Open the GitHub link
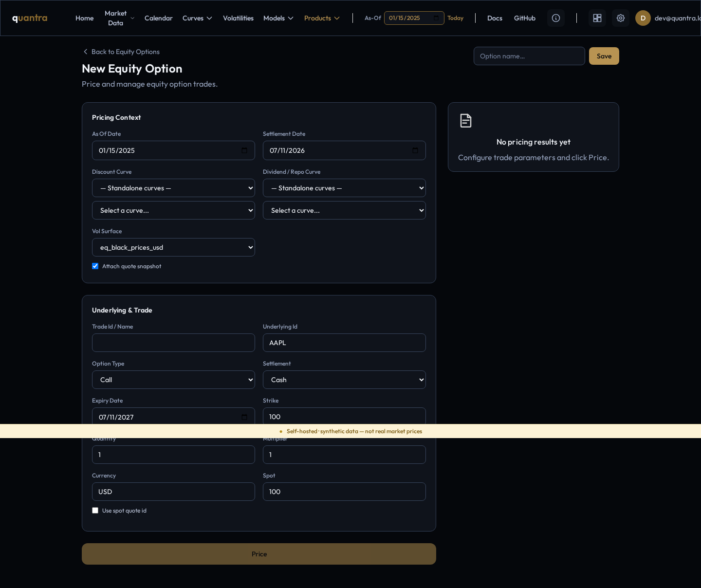701x588 pixels. pyautogui.click(x=525, y=18)
